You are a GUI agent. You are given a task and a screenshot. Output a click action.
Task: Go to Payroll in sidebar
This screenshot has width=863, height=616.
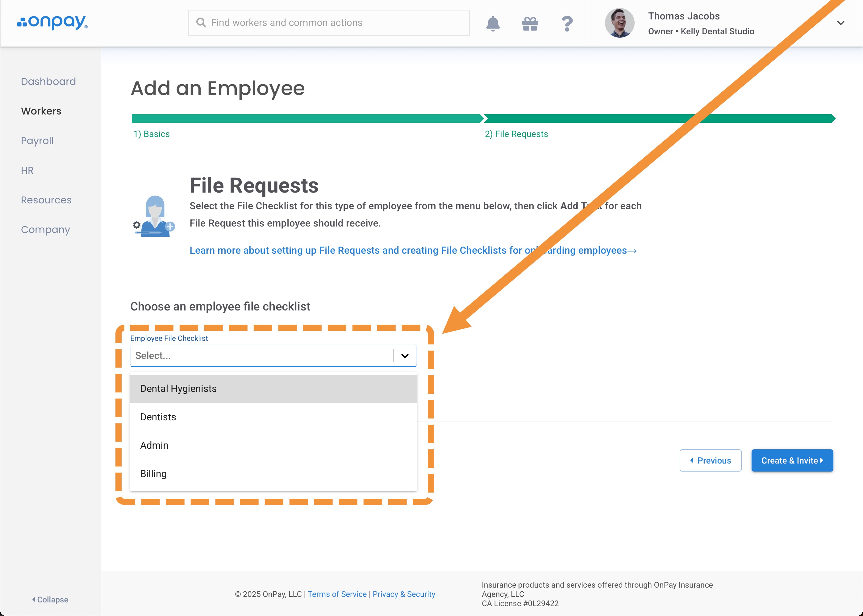click(x=37, y=141)
